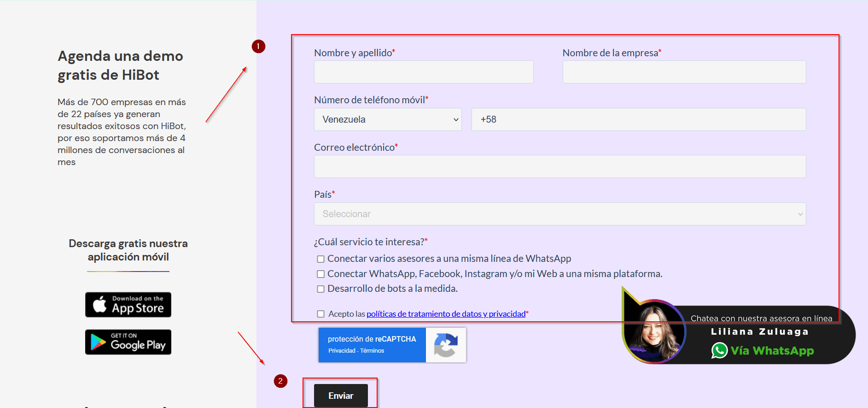Click the phone number field with +58
This screenshot has width=868, height=408.
click(x=639, y=119)
